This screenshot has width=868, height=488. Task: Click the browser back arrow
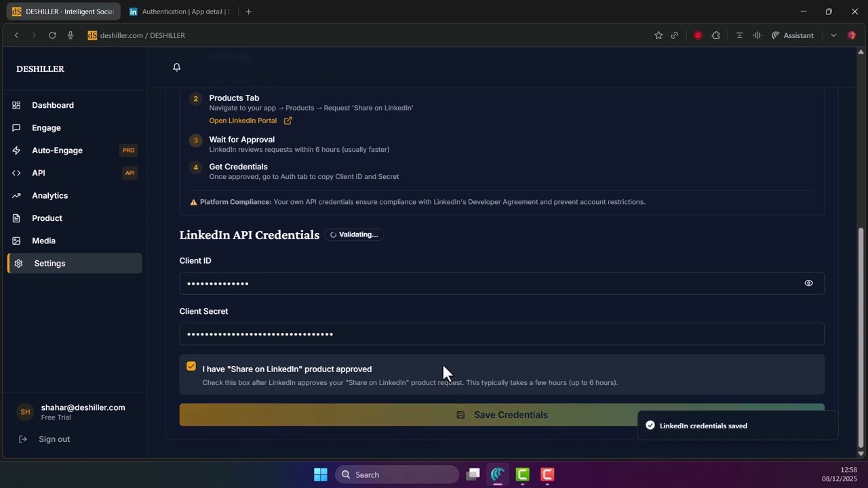click(16, 35)
